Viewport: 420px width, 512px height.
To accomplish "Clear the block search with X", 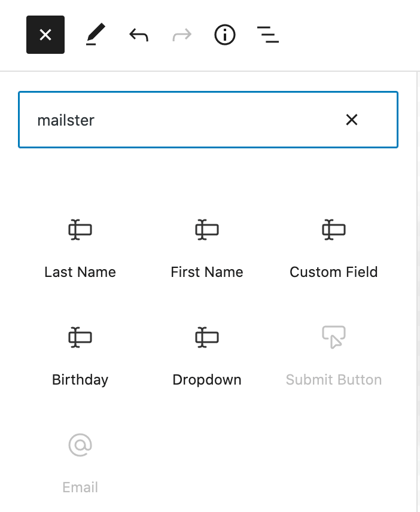I will 352,120.
